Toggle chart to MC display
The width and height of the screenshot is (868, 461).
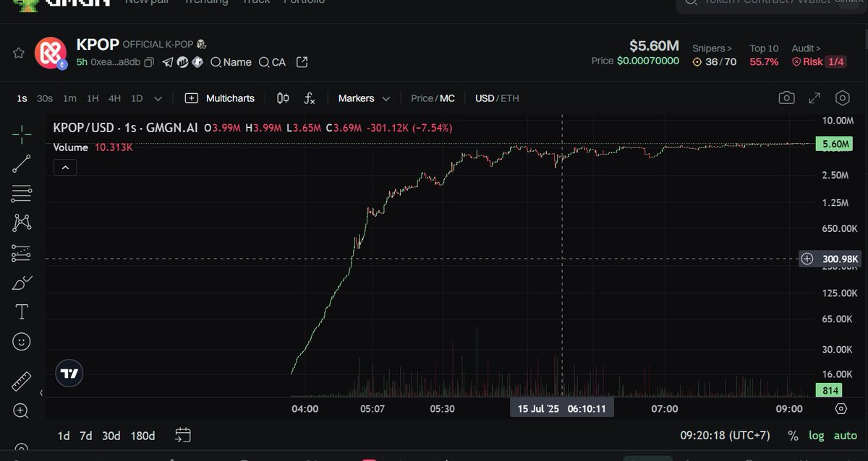click(448, 98)
